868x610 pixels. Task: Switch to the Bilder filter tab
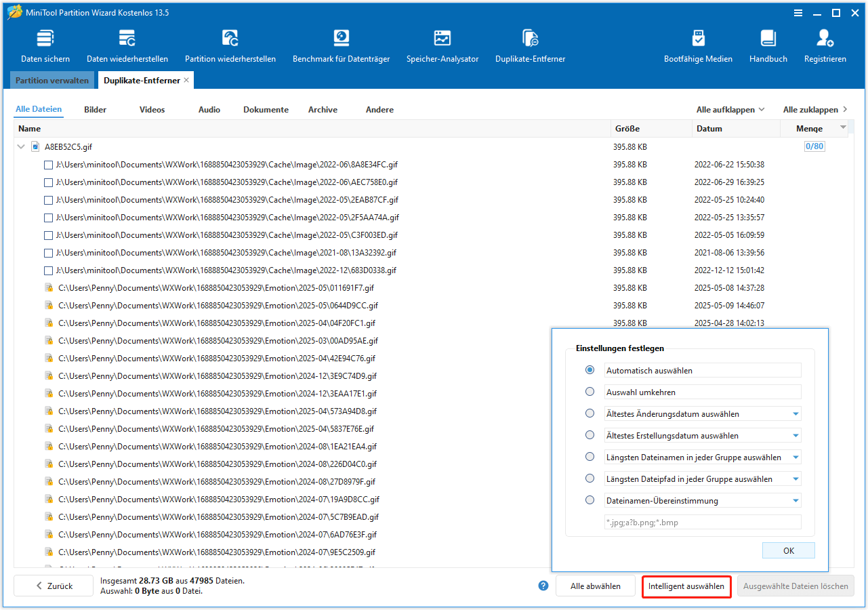95,109
